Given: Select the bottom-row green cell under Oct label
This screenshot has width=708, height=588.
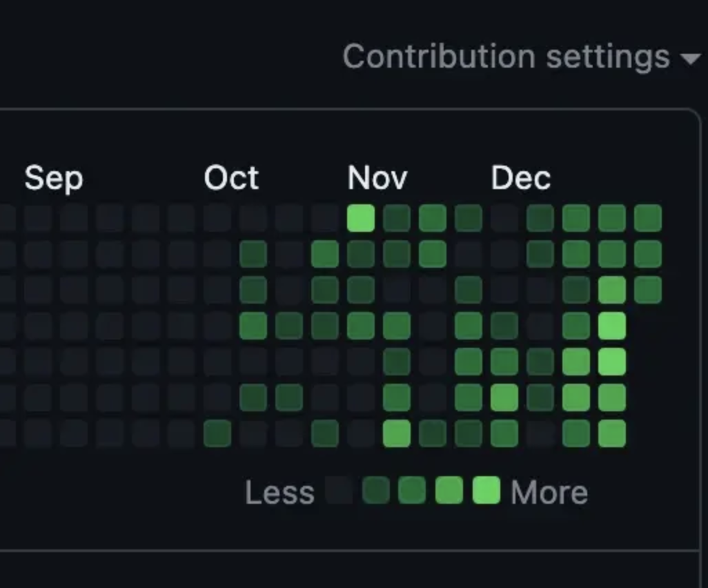Looking at the screenshot, I should coord(217,433).
